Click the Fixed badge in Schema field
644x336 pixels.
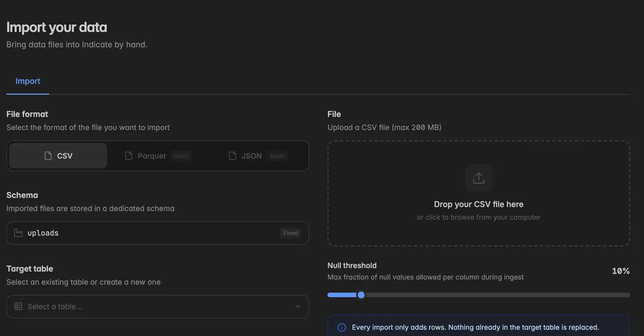point(291,233)
